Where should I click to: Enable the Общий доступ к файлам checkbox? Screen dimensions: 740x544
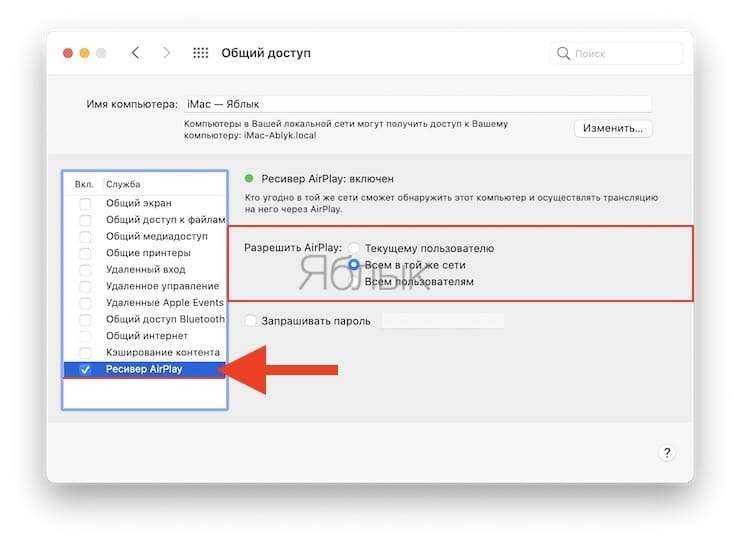pyautogui.click(x=85, y=220)
